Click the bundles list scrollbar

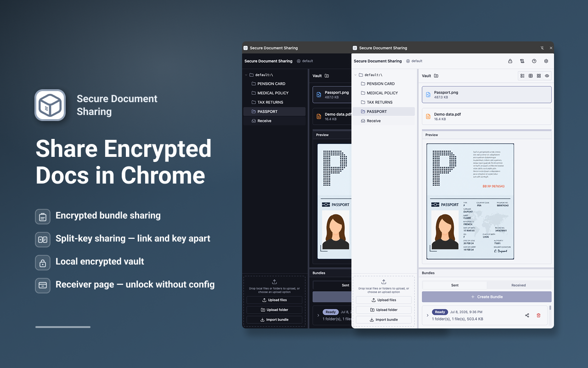click(x=550, y=308)
